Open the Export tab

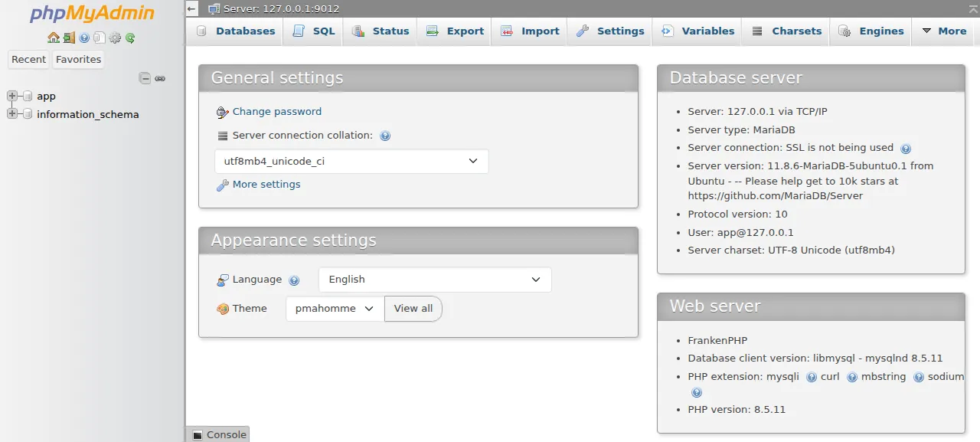(455, 31)
